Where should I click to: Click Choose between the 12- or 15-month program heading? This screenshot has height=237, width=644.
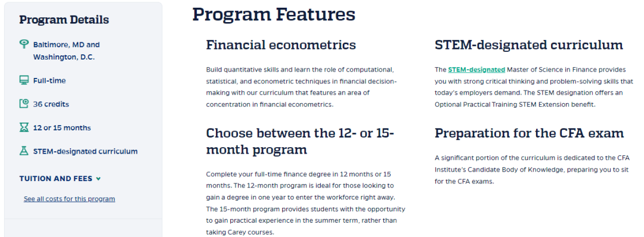point(300,141)
